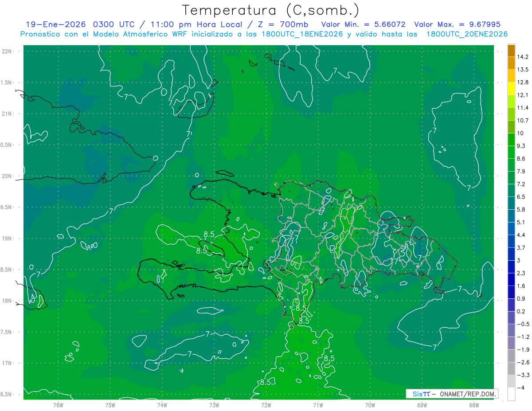Click the colorbar value '7.9'

522,171
